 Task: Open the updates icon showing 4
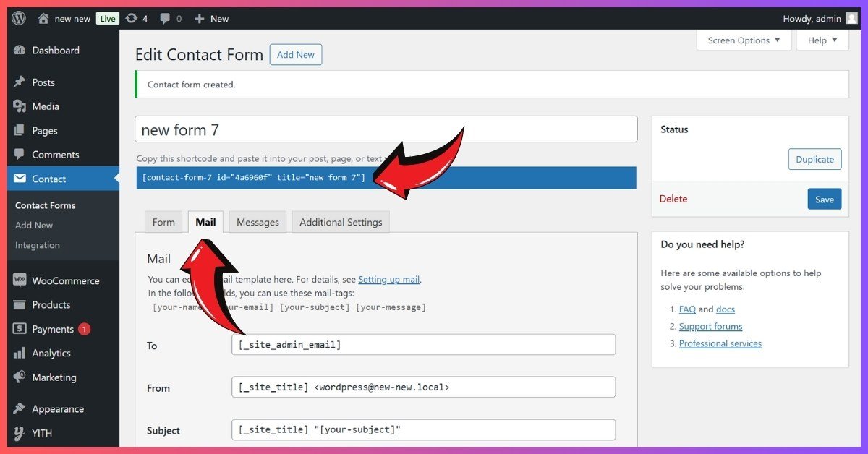coord(132,19)
